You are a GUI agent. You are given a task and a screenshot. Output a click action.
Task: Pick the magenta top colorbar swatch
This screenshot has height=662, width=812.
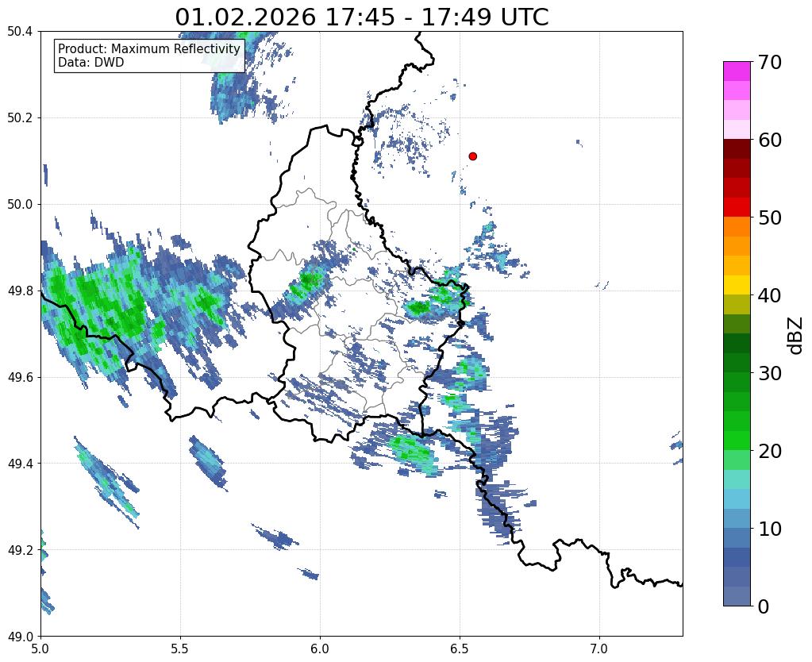click(x=737, y=71)
